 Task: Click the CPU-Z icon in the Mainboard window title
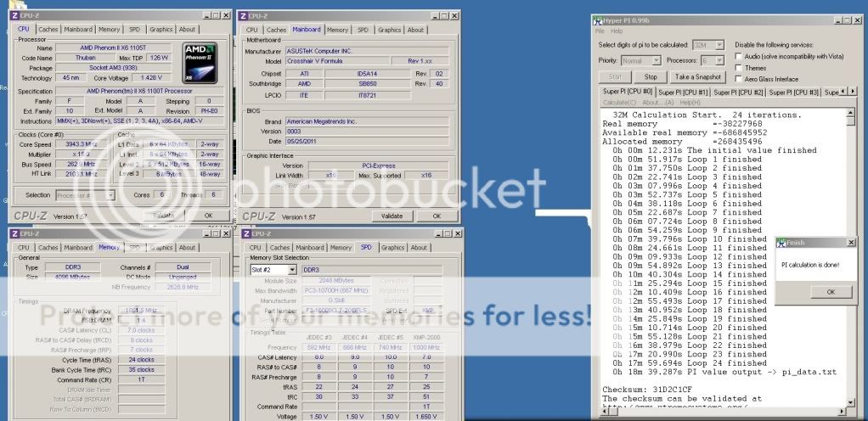pos(245,16)
